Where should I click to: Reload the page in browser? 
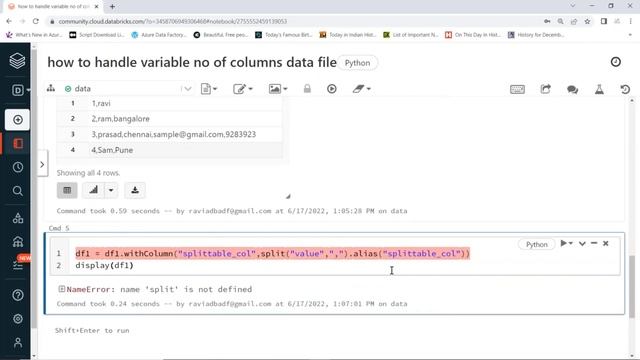[36, 21]
